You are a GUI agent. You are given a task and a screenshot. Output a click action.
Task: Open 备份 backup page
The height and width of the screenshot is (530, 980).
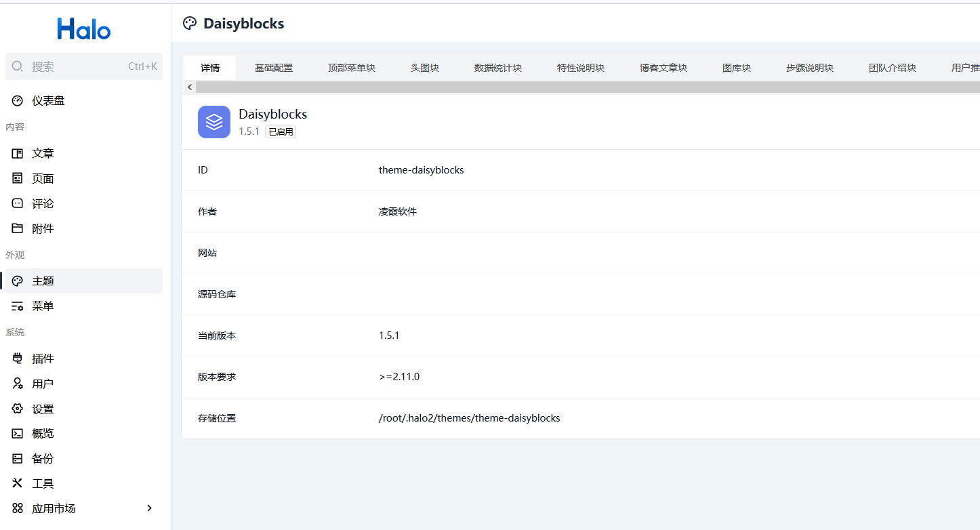84,459
